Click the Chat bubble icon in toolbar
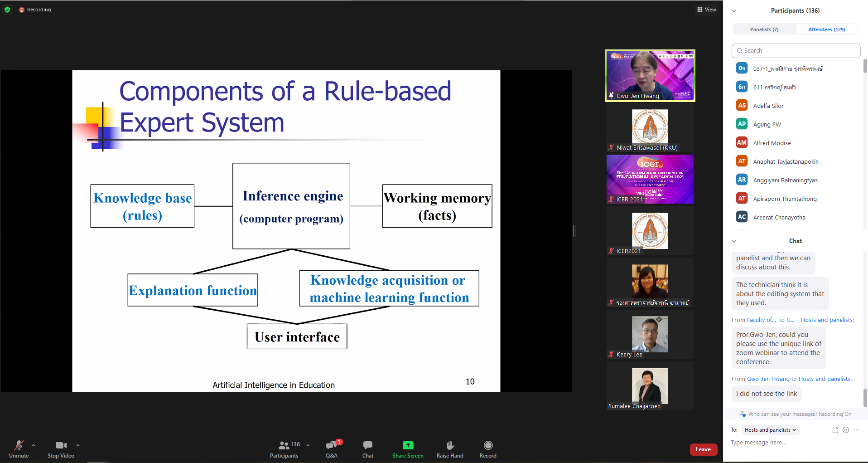868x463 pixels. [x=367, y=445]
